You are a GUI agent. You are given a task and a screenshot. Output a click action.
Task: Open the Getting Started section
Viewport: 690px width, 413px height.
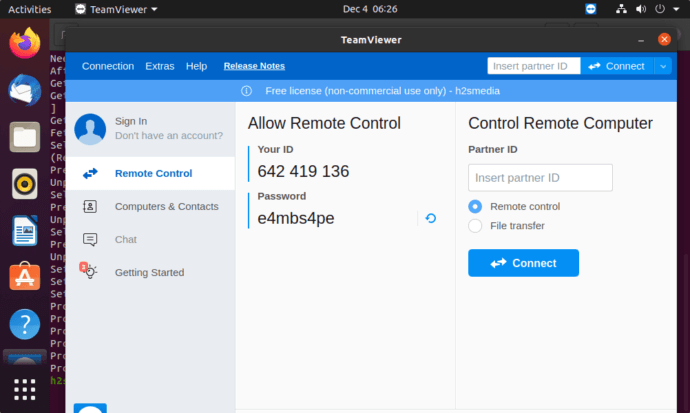tap(150, 272)
